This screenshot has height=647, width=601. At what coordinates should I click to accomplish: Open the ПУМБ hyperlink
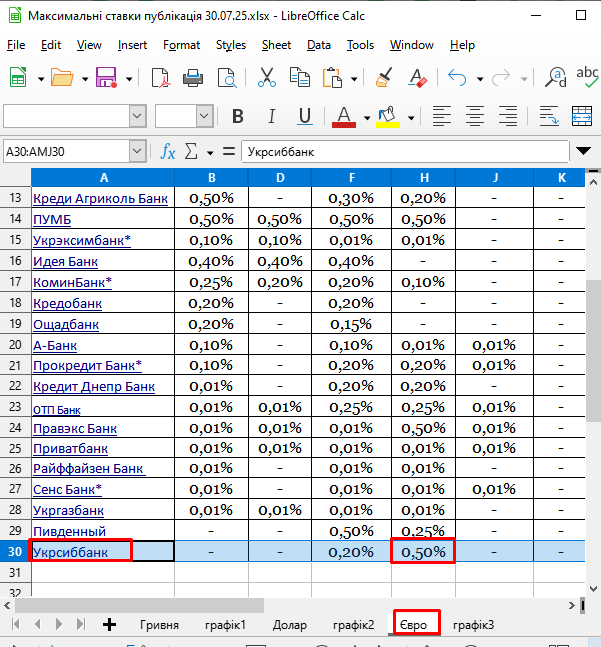[x=52, y=220]
